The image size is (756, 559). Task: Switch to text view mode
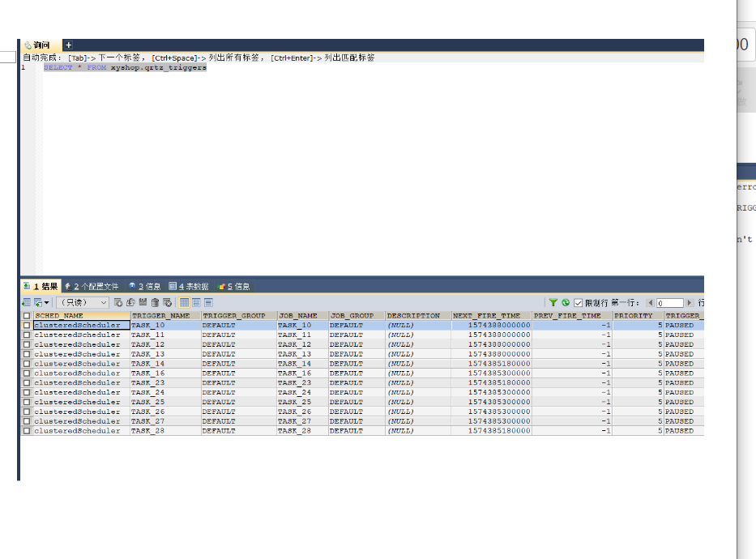(x=208, y=303)
